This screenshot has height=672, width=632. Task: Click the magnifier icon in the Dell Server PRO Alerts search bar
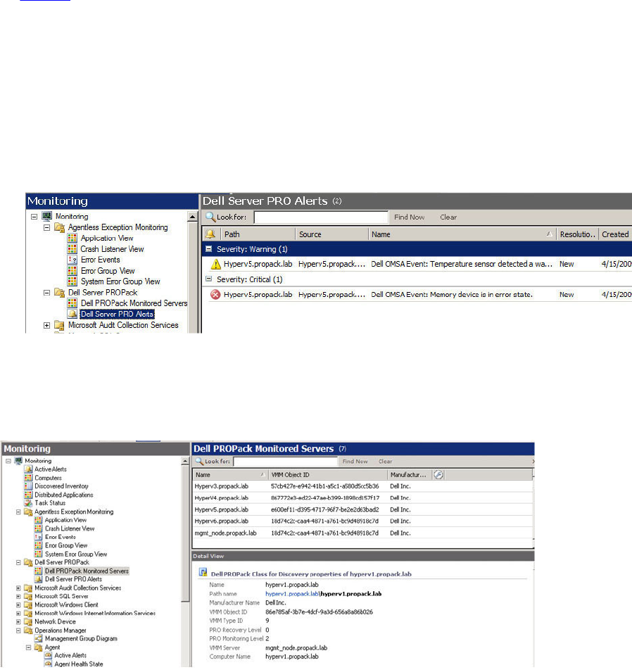pos(210,217)
